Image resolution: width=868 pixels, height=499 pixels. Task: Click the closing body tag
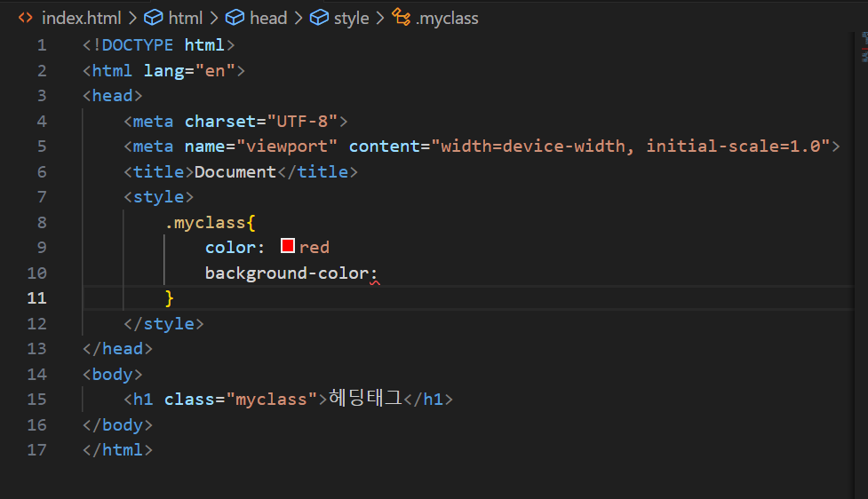pos(117,425)
